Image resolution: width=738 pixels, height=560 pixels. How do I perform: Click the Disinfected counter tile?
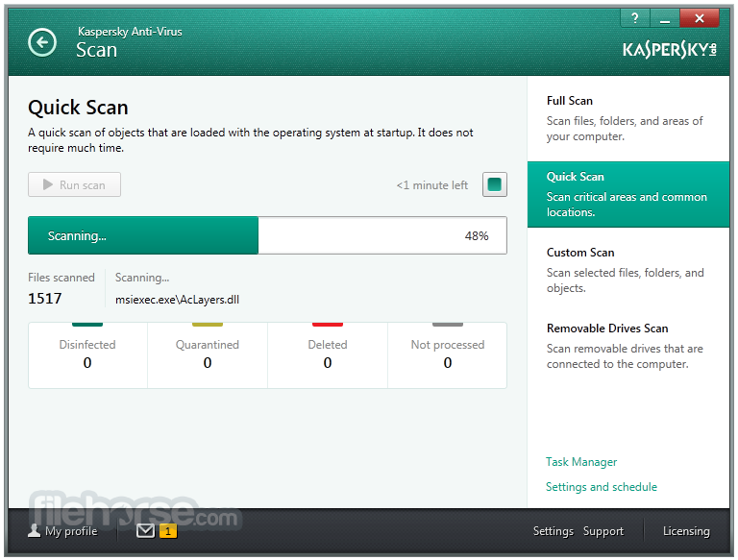pyautogui.click(x=87, y=355)
